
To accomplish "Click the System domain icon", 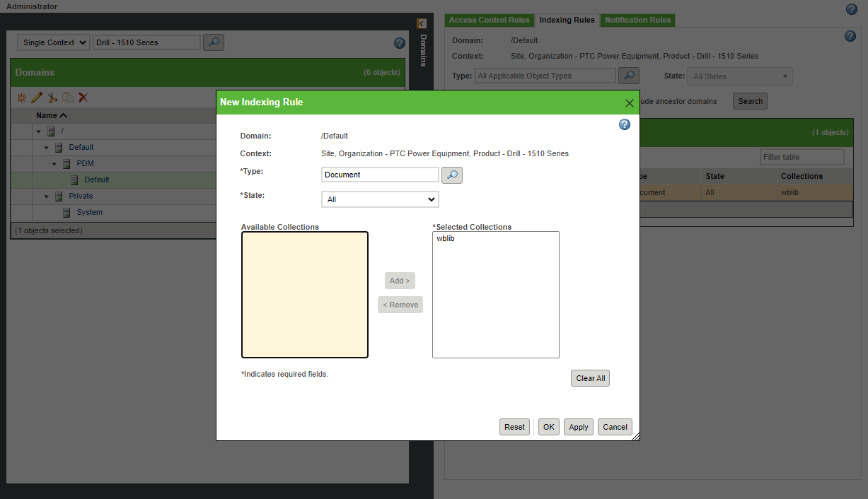I will click(x=66, y=212).
